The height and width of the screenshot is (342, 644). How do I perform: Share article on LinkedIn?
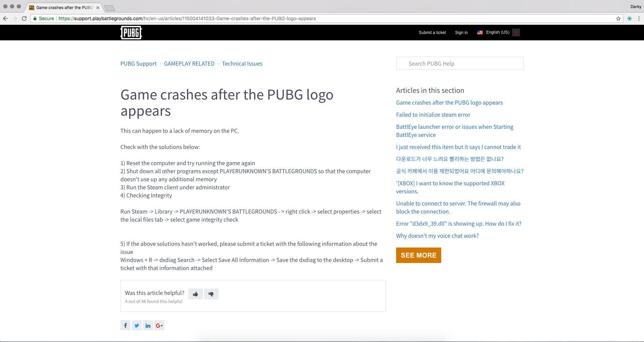148,325
